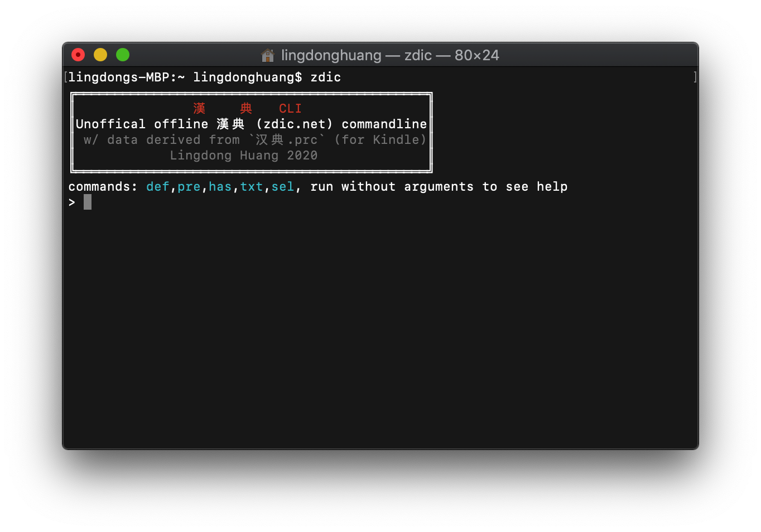The width and height of the screenshot is (761, 532).
Task: Click the red '典' character in banner
Action: 246,108
